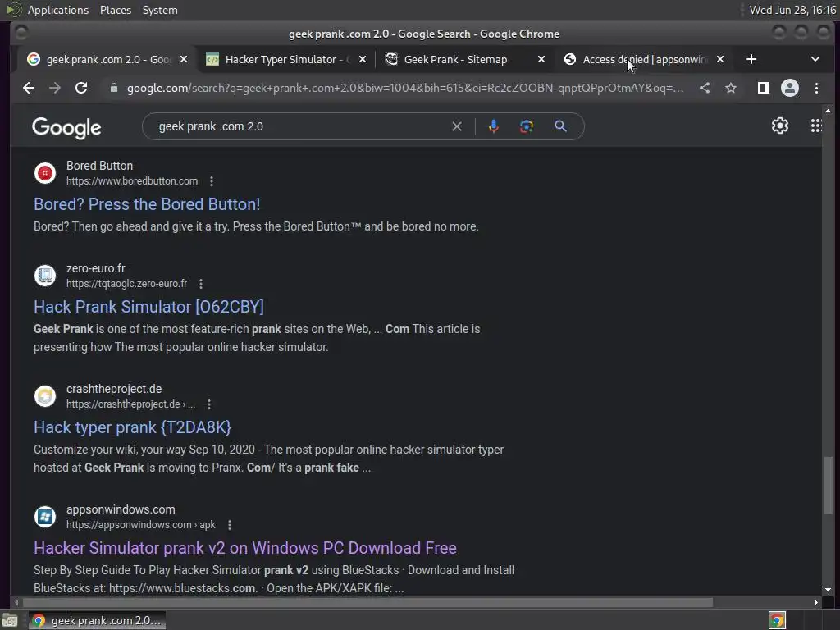Image resolution: width=840 pixels, height=630 pixels.
Task: Close the geek prank Google tab
Action: 184,59
